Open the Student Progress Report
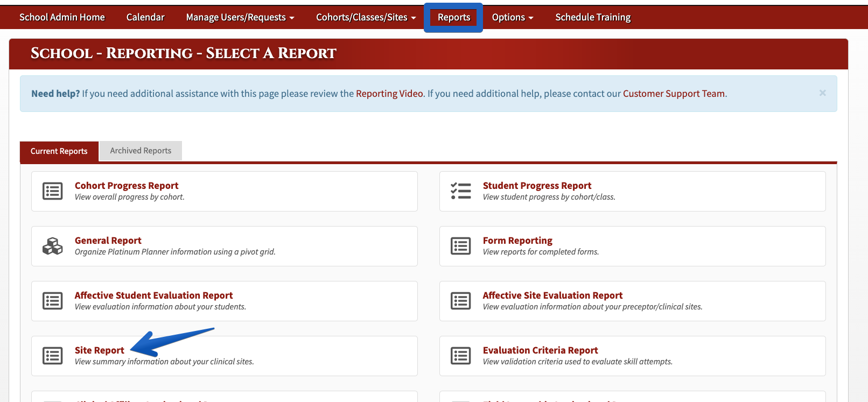 [x=537, y=186]
